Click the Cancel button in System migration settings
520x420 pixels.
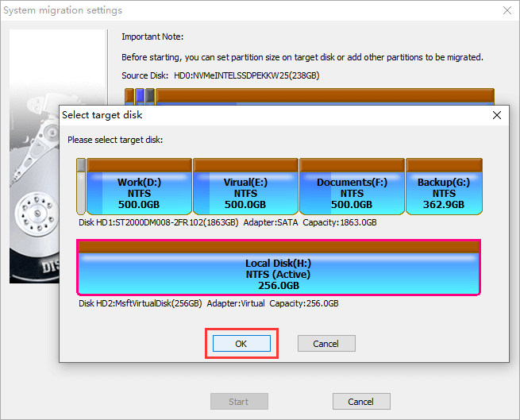(361, 402)
